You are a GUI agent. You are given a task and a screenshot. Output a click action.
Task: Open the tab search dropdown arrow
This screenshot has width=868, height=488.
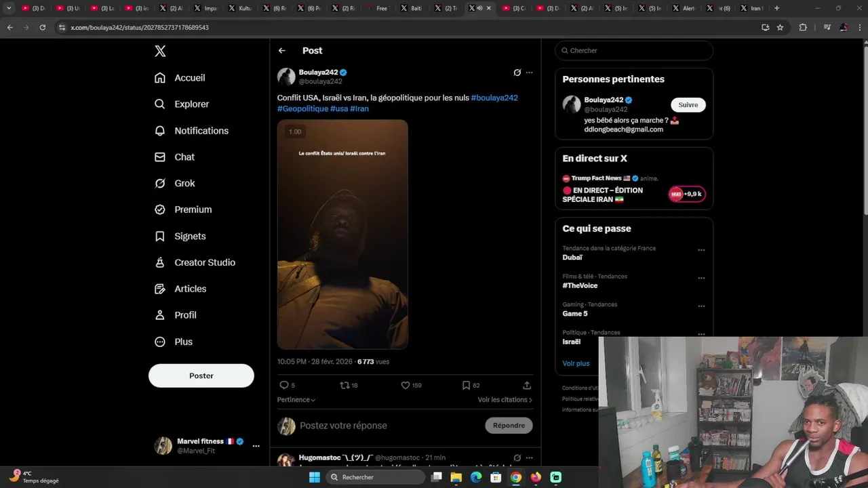coord(9,8)
